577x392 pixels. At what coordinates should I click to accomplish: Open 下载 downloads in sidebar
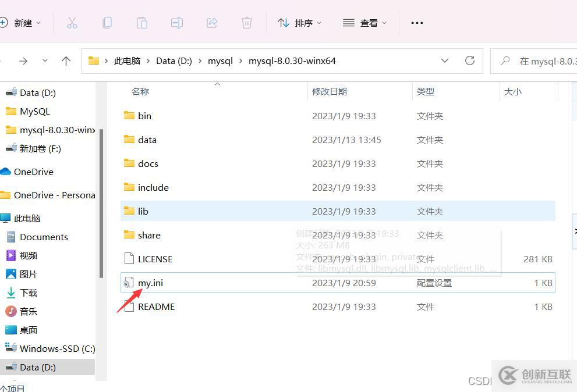click(x=22, y=293)
